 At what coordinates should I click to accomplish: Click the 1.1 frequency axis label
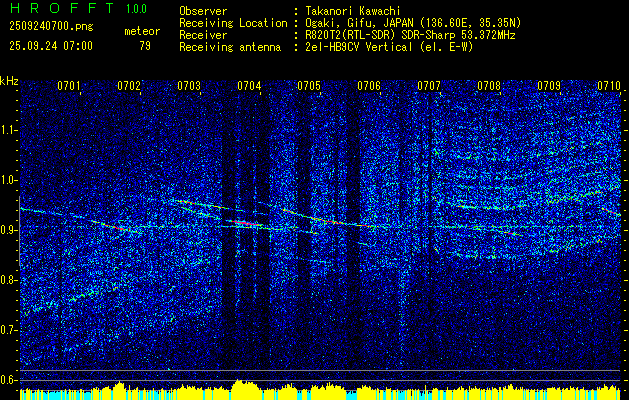[7, 130]
